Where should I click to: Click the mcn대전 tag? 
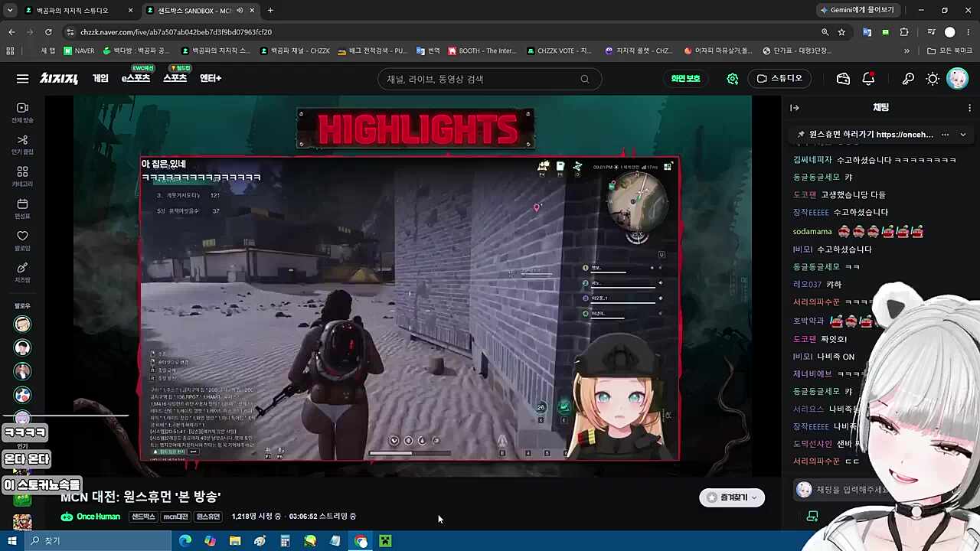coord(176,517)
